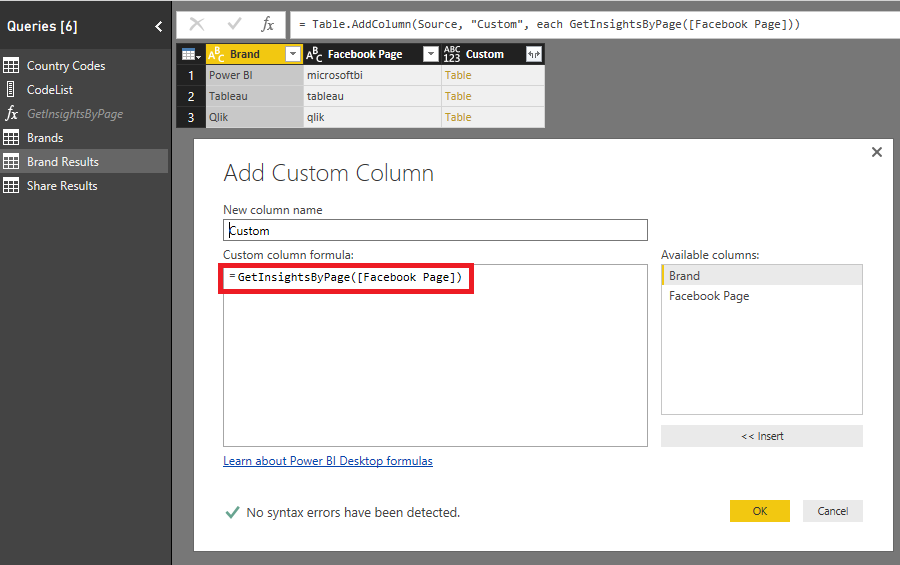Open Learn about Power BI Desktop formulas
The height and width of the screenshot is (565, 900).
(328, 461)
